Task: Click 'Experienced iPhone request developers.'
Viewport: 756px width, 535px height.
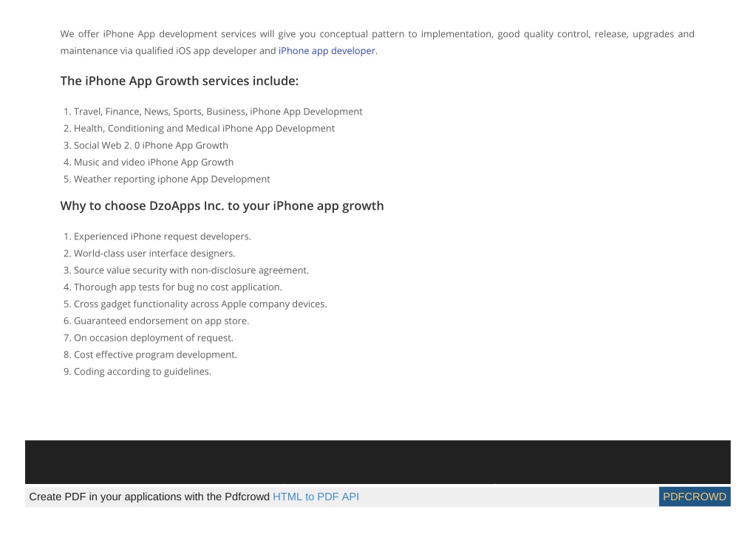Action: 163,236
